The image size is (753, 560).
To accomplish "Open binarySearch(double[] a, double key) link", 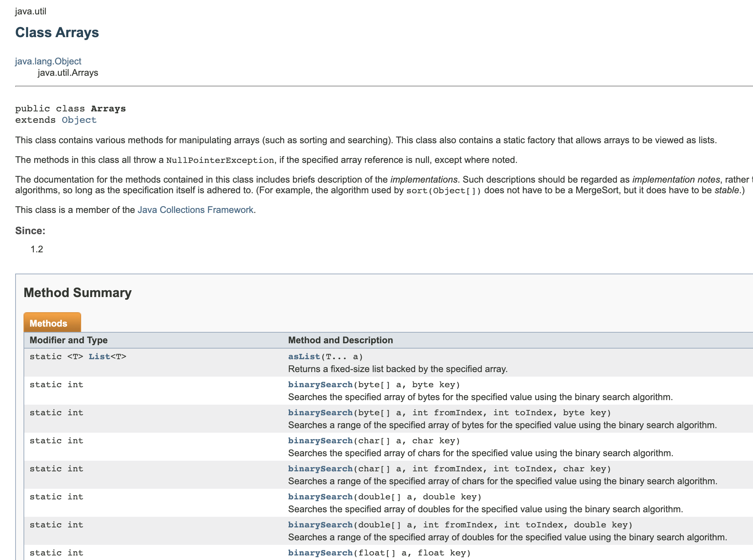I will click(320, 497).
